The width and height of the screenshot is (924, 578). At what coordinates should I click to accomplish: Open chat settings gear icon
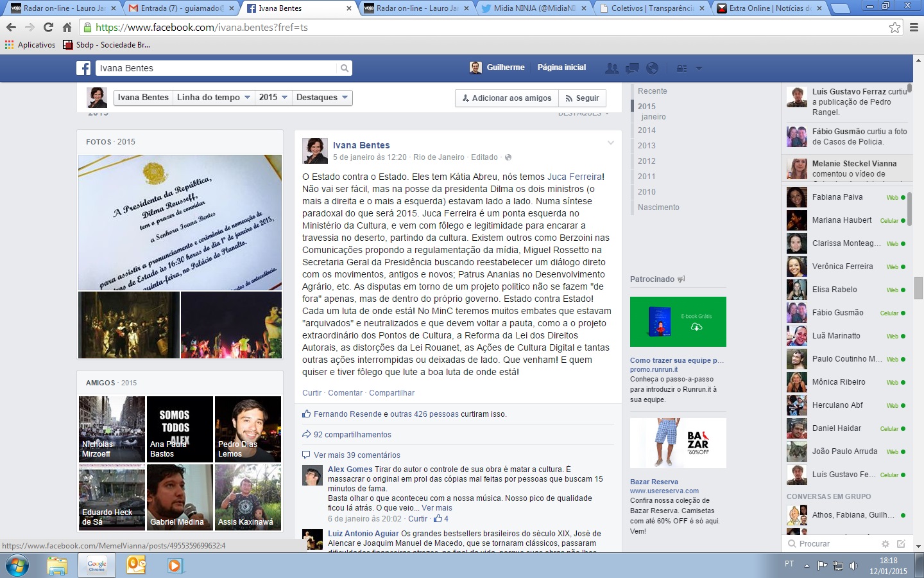pyautogui.click(x=886, y=543)
